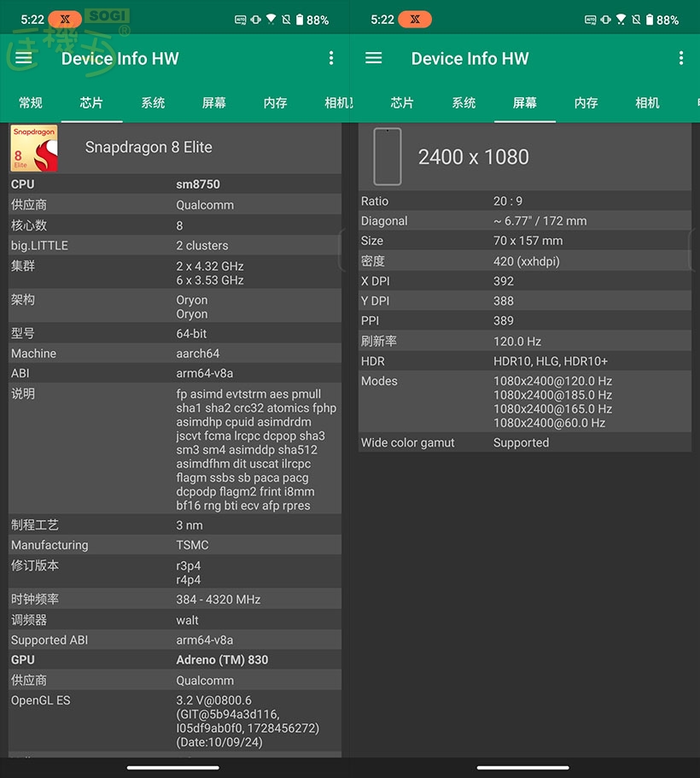Tap the orange X status pill in right screen
Viewport: 700px width, 778px height.
[415, 20]
